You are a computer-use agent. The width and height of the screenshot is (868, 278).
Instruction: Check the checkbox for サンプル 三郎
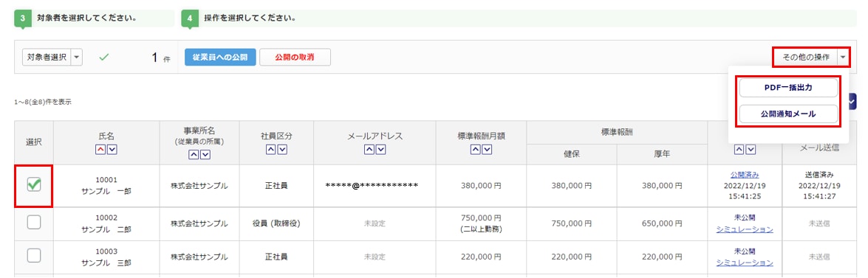(34, 256)
